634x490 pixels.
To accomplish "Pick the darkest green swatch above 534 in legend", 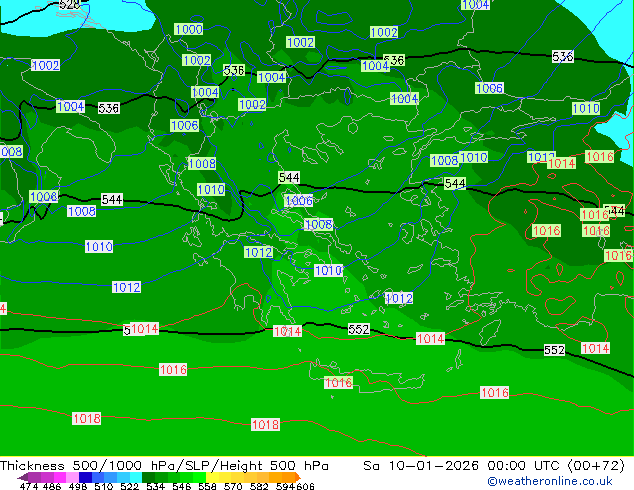I will pyautogui.click(x=148, y=477).
